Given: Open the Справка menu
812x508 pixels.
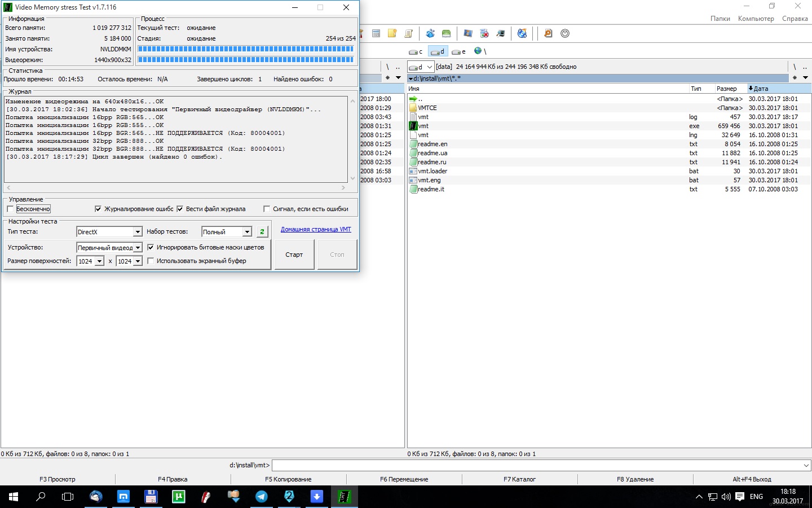Looking at the screenshot, I should click(x=795, y=19).
